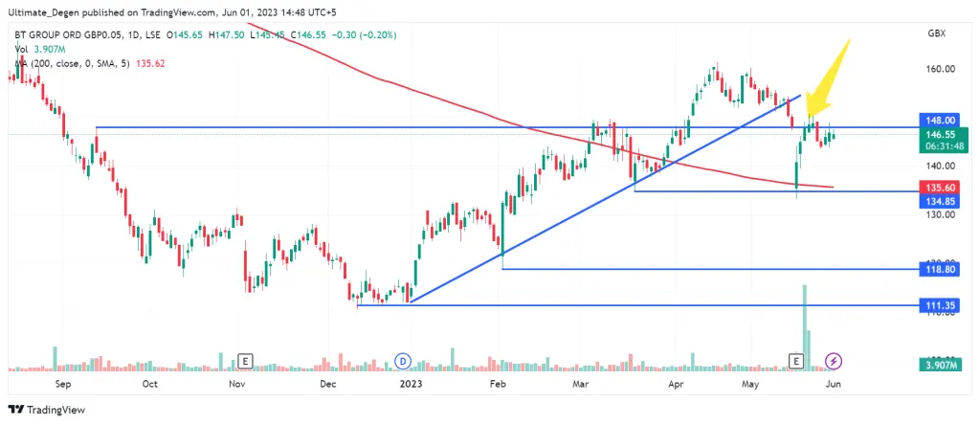This screenshot has width=980, height=424.
Task: Click the tallest volume bar in May
Action: pos(804,327)
